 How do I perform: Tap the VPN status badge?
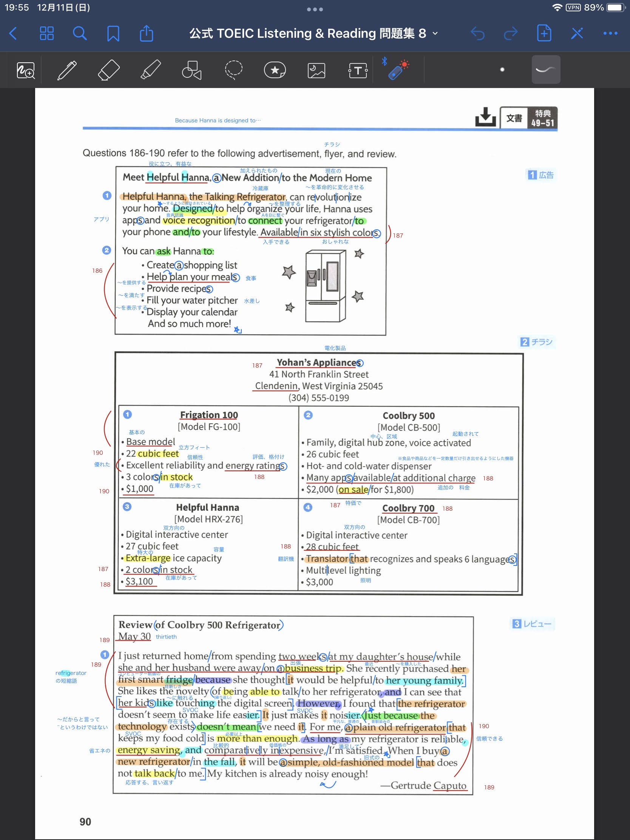573,8
